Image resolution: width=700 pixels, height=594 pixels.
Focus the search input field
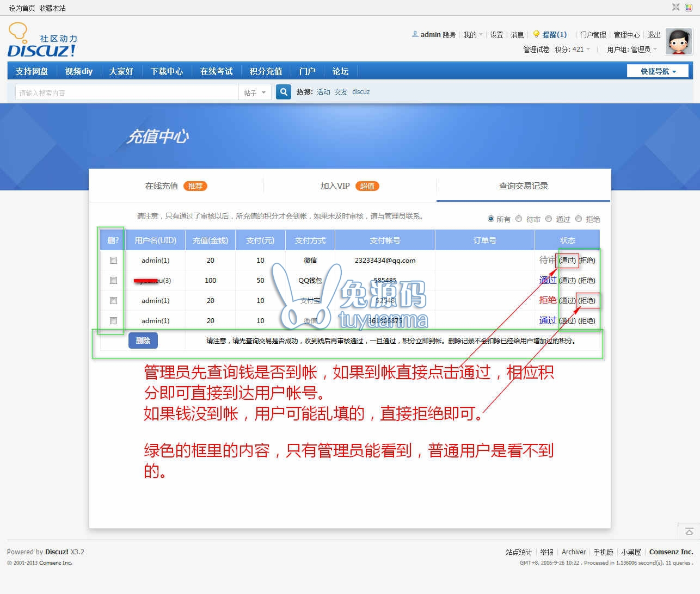127,92
